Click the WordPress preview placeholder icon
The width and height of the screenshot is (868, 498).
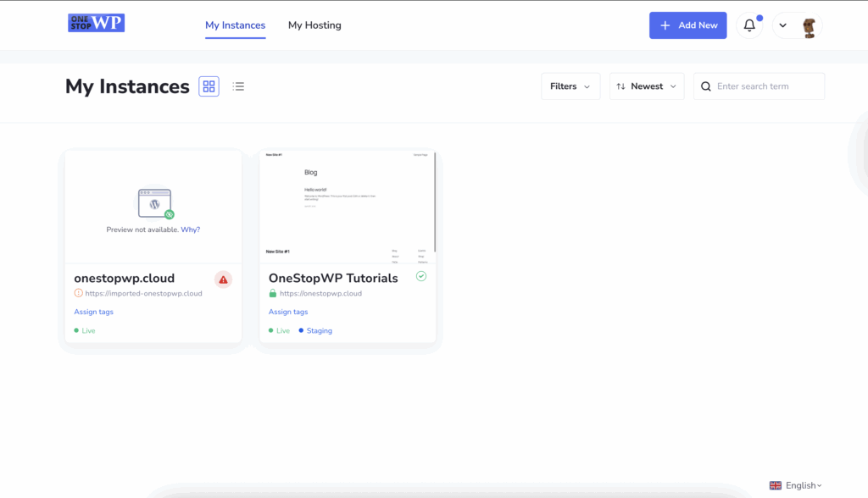155,203
